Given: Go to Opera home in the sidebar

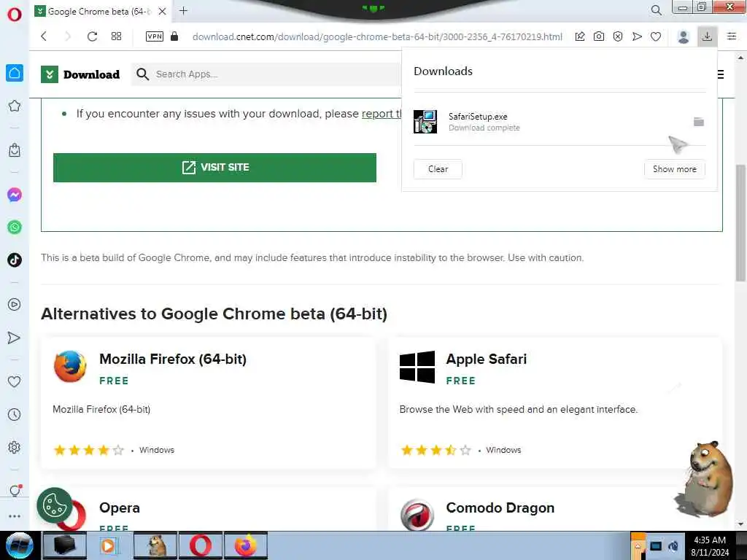Looking at the screenshot, I should click(15, 74).
